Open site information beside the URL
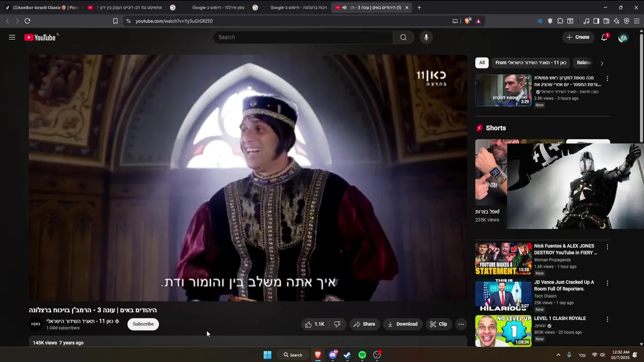The height and width of the screenshot is (362, 644). pyautogui.click(x=128, y=21)
